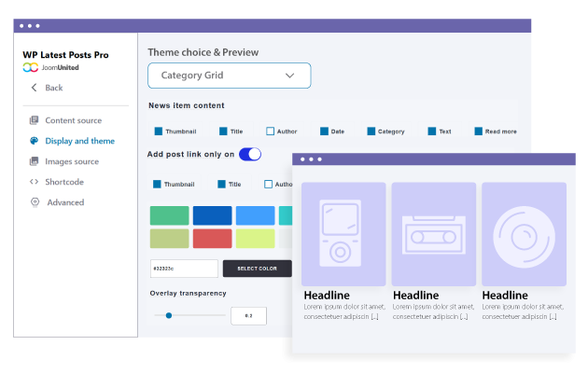This screenshot has width=588, height=373.
Task: Click the Display and theme palette icon
Action: coord(35,141)
